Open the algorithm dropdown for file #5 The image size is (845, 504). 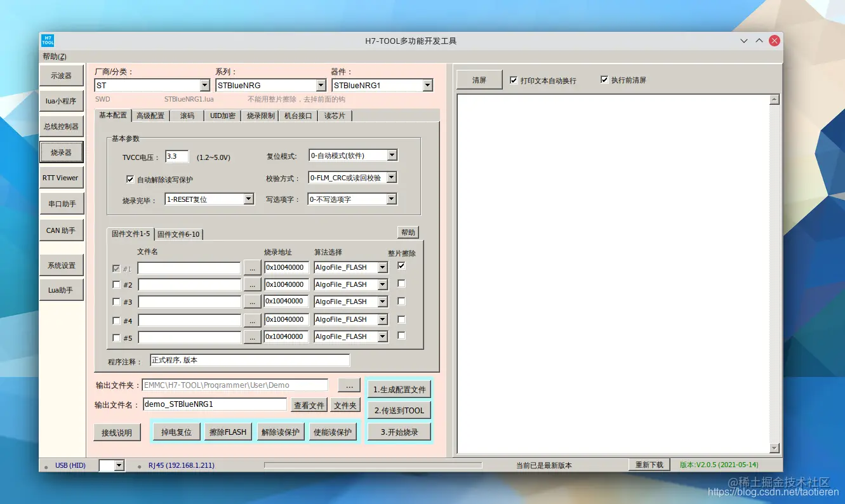coord(382,336)
